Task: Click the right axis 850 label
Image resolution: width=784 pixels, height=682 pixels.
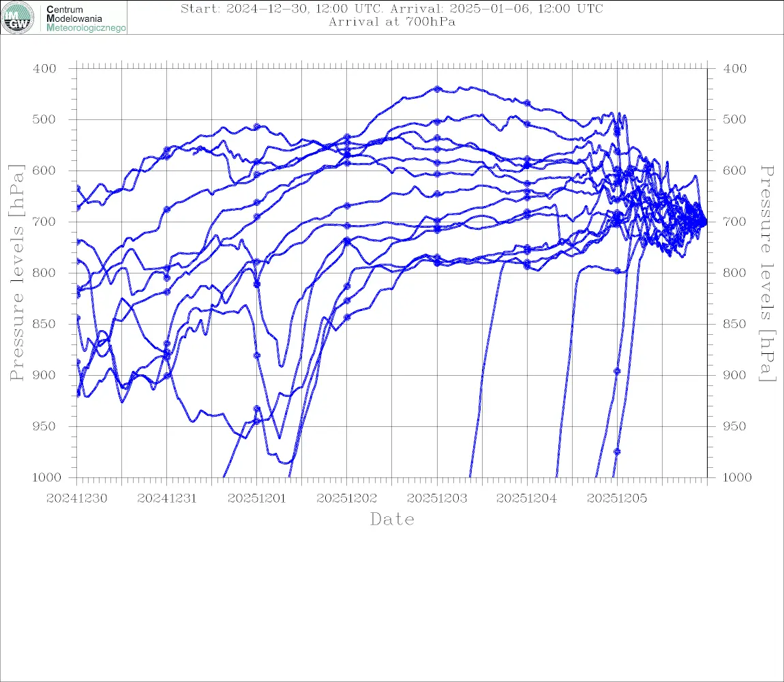Action: coord(735,324)
